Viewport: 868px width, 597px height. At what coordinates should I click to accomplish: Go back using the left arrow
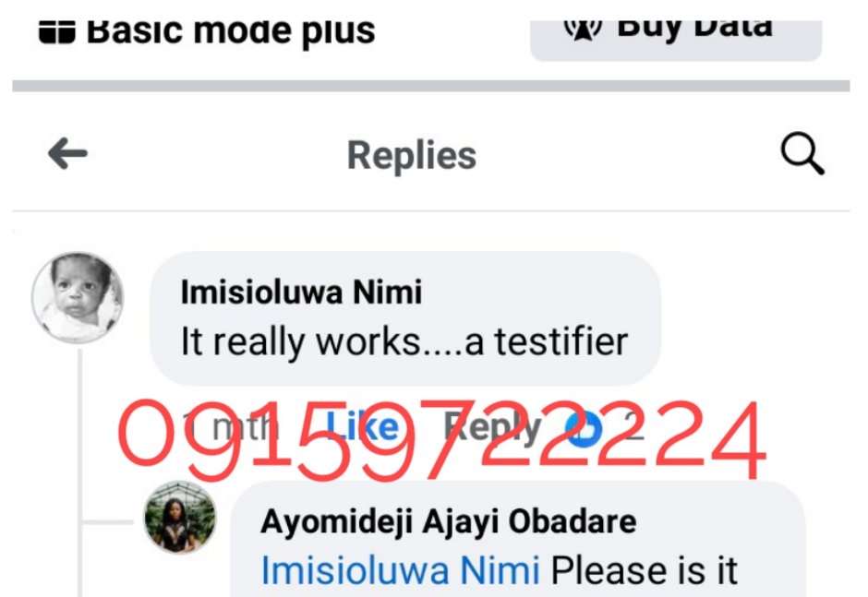tap(67, 154)
